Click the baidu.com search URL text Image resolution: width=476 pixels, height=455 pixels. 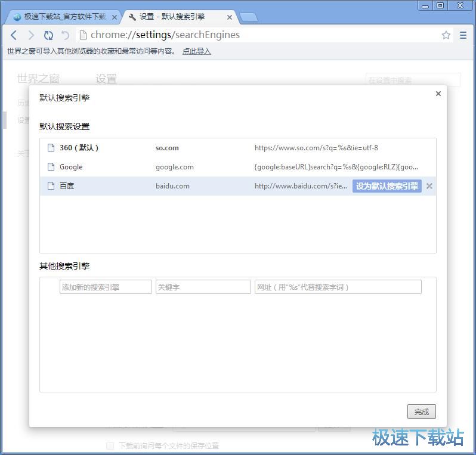pos(301,186)
